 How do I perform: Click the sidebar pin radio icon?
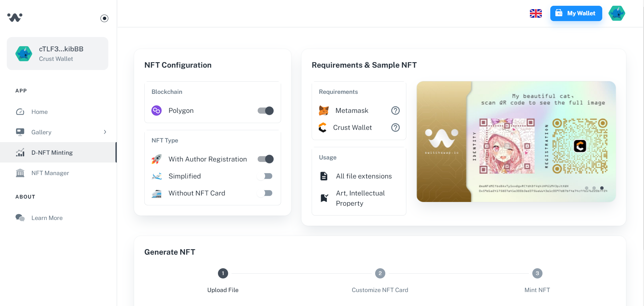(x=105, y=18)
